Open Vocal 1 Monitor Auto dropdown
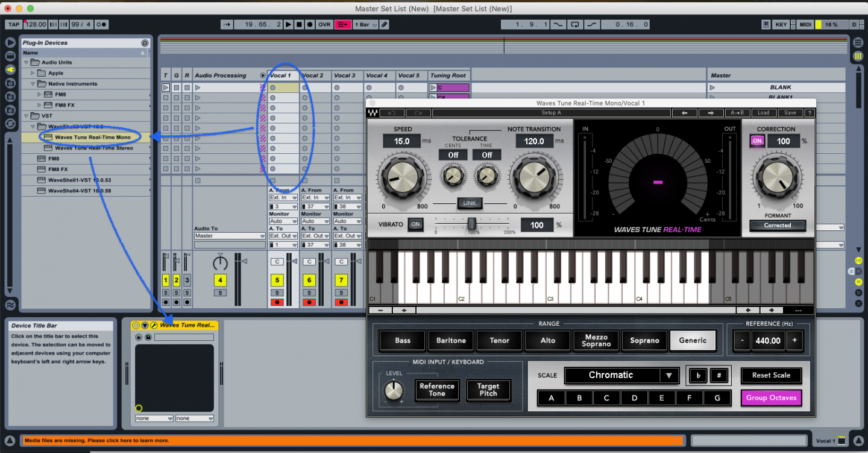Viewport: 868px width, 453px height. tap(283, 221)
